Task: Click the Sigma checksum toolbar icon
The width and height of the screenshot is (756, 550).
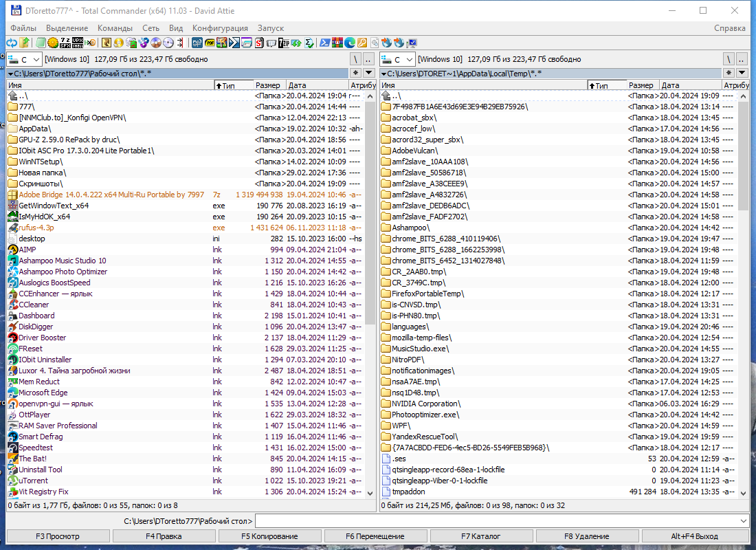Action: 309,43
